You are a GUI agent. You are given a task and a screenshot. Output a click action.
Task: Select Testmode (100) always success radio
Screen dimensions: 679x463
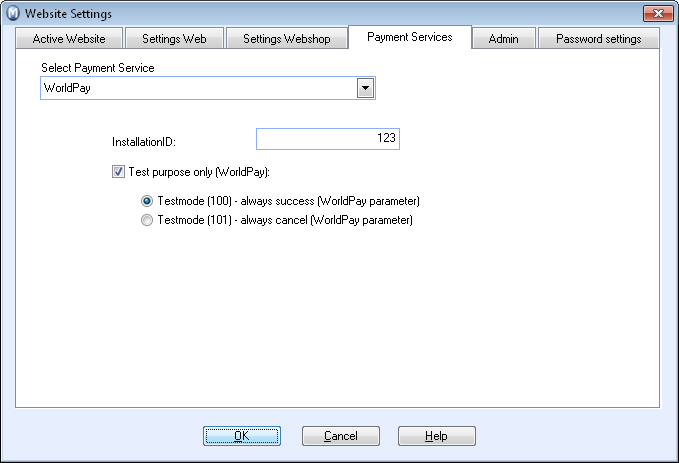147,201
